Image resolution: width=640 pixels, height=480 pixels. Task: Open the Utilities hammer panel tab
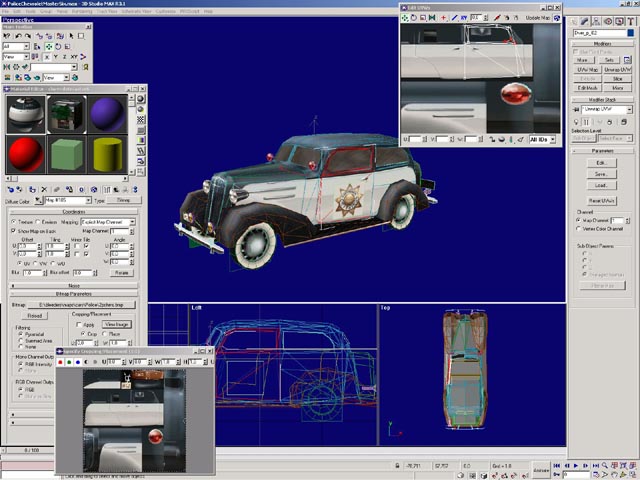(631, 21)
